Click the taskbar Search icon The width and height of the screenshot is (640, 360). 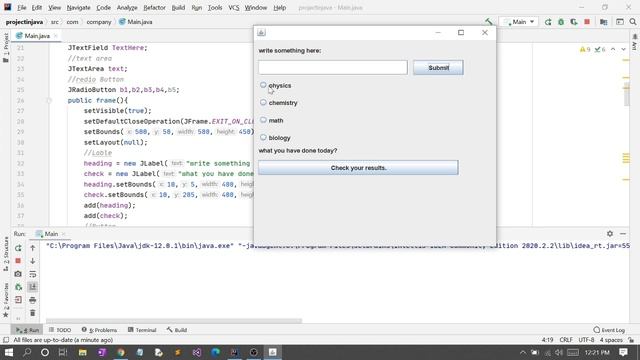click(27, 352)
